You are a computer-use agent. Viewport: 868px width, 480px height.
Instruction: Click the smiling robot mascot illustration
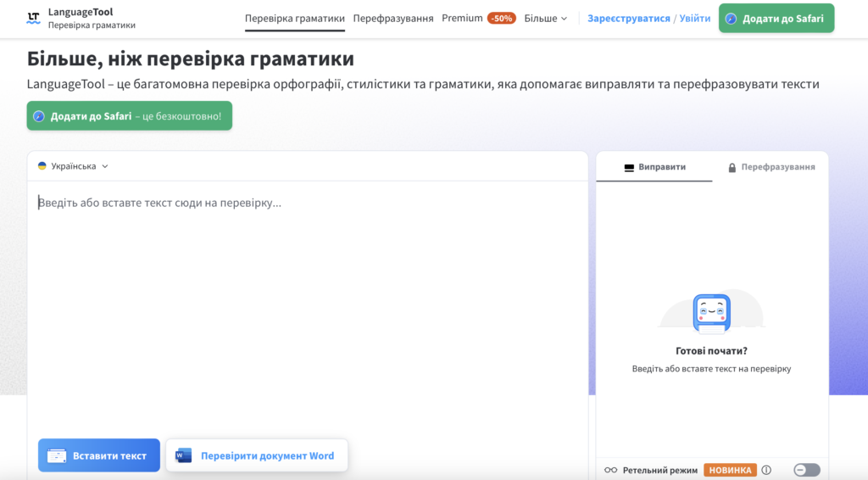pos(711,313)
